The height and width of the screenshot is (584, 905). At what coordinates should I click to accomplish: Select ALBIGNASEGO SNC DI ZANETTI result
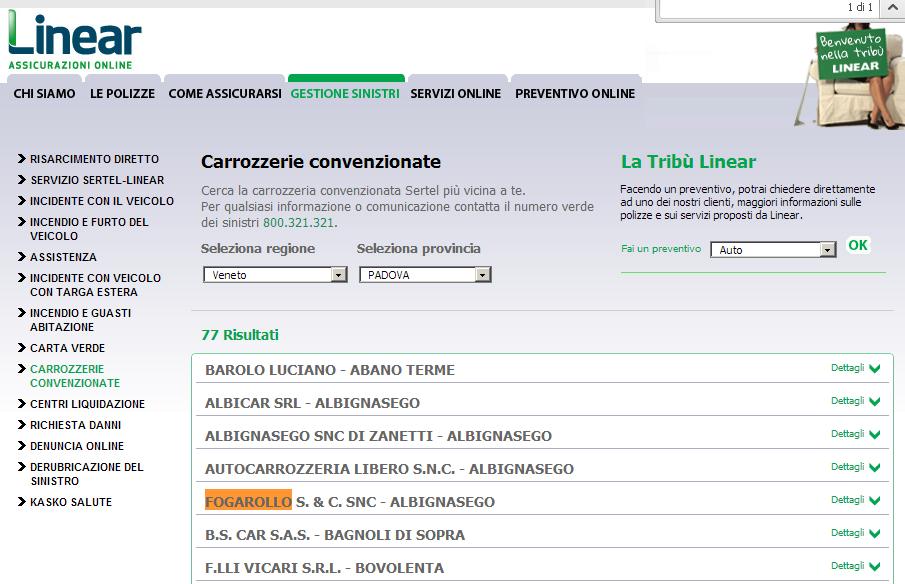pos(379,436)
